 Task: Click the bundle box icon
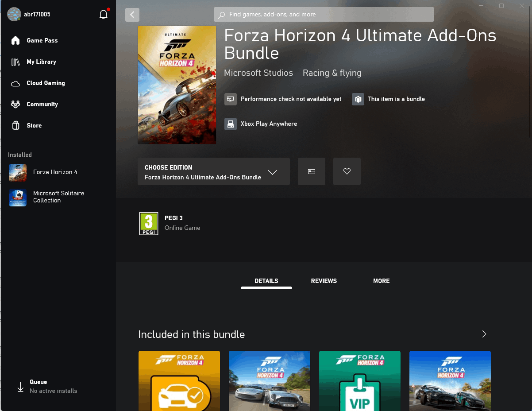[x=358, y=99]
